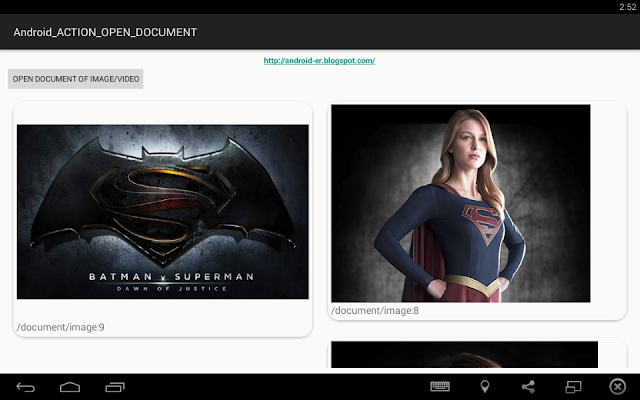Select the Batman v Superman image
The image size is (640, 400).
pyautogui.click(x=162, y=212)
